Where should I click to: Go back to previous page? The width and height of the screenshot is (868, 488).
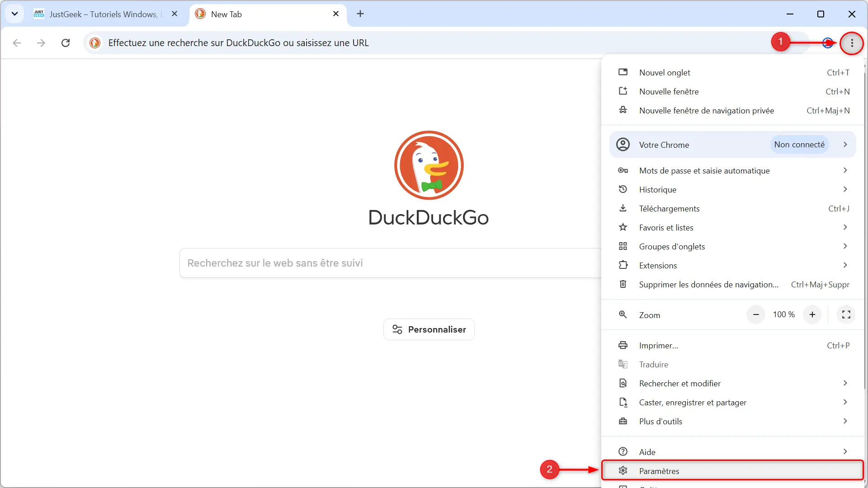point(17,43)
